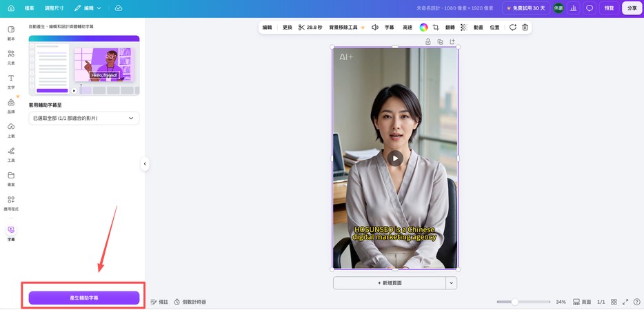Add a comment with bubble-plus icon
The image size is (644, 310).
pos(512,28)
